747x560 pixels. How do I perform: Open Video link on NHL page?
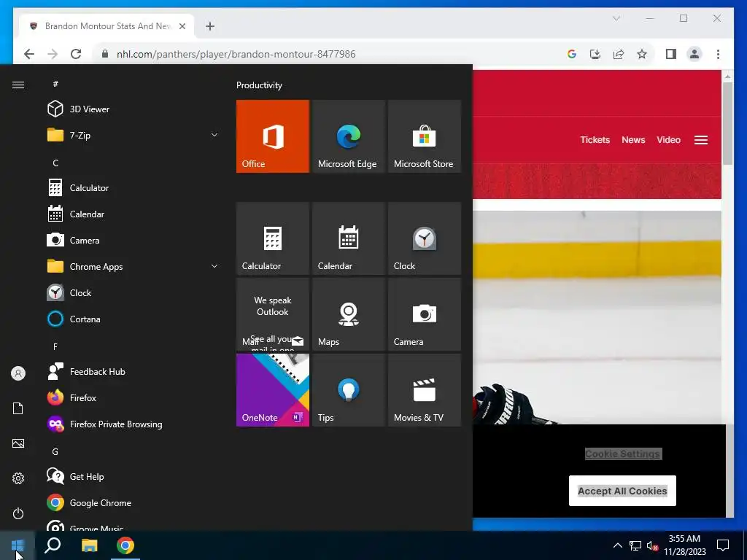[668, 139]
